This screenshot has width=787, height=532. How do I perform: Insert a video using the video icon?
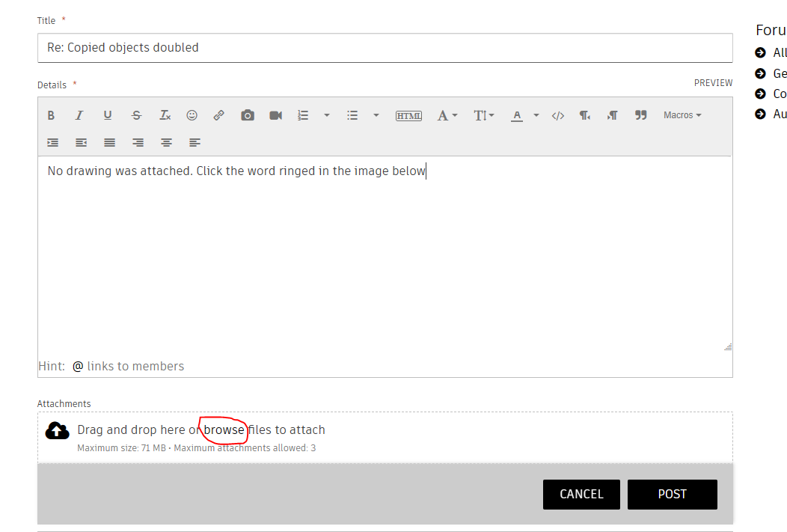[x=275, y=114]
